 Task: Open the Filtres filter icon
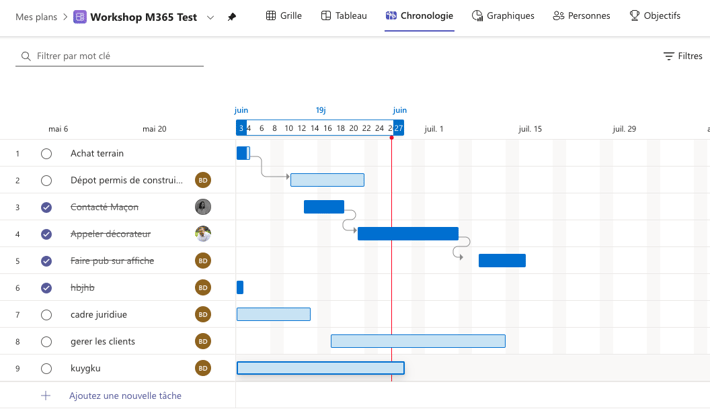point(669,57)
